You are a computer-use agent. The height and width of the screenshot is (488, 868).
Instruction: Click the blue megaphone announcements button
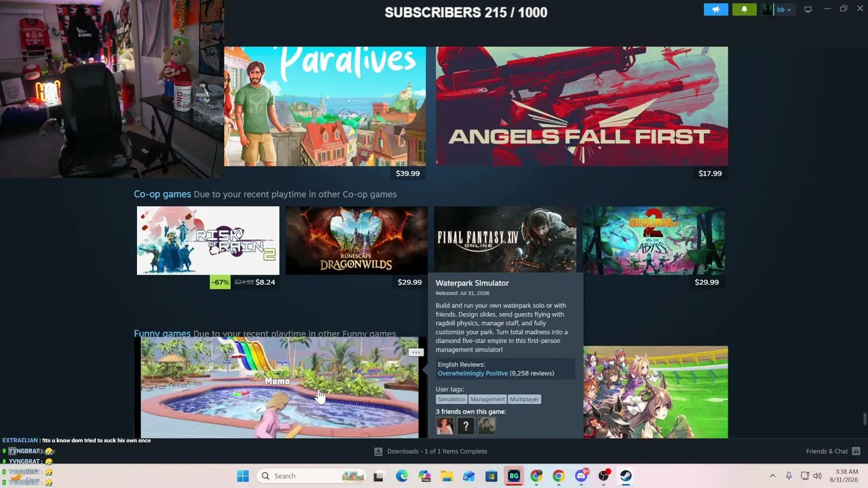click(715, 9)
